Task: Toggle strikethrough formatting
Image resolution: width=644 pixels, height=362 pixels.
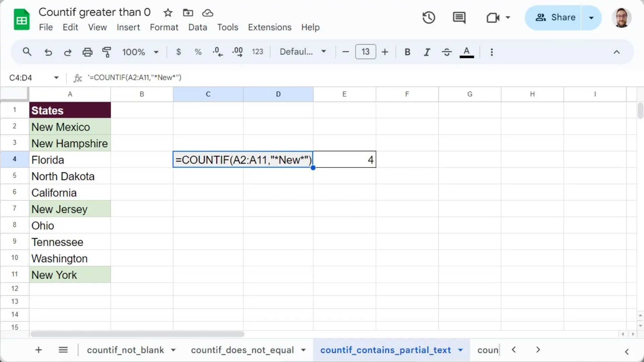Action: click(446, 52)
